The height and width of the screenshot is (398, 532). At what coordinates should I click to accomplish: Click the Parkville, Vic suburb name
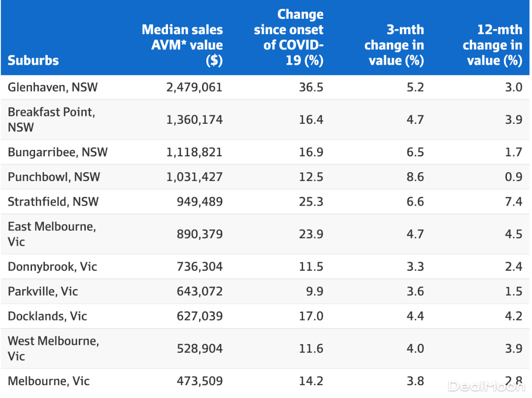tap(43, 291)
